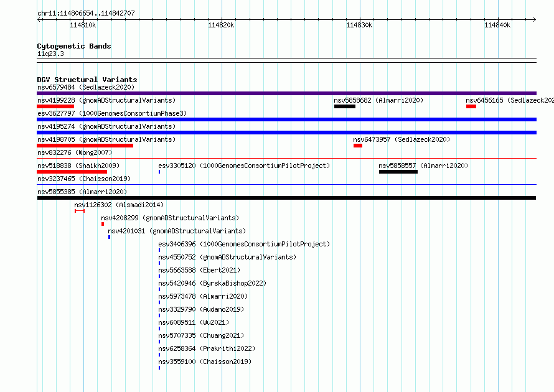554x392 pixels.
Task: Open nsv5420946 (ByrskaBishop2022) label
Action: click(x=212, y=283)
